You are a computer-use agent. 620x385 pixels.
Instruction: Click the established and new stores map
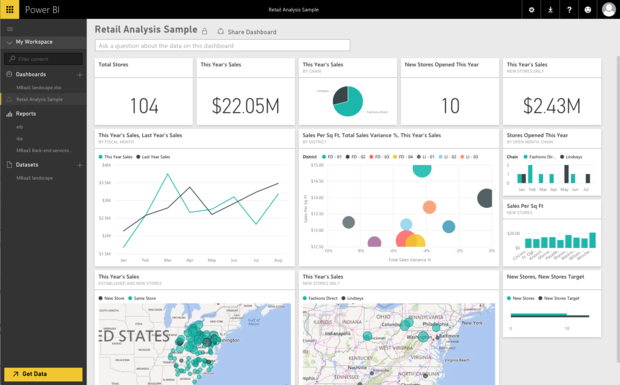click(195, 344)
